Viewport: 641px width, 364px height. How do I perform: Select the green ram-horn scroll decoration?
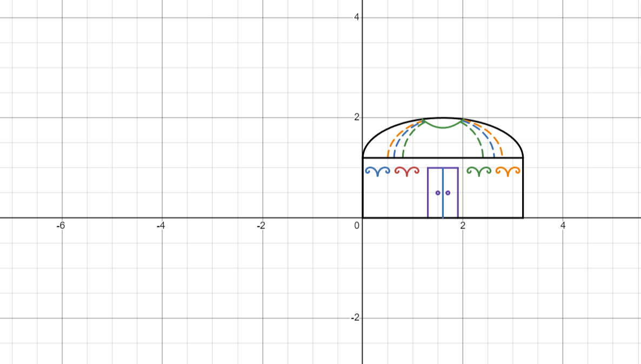click(x=478, y=171)
